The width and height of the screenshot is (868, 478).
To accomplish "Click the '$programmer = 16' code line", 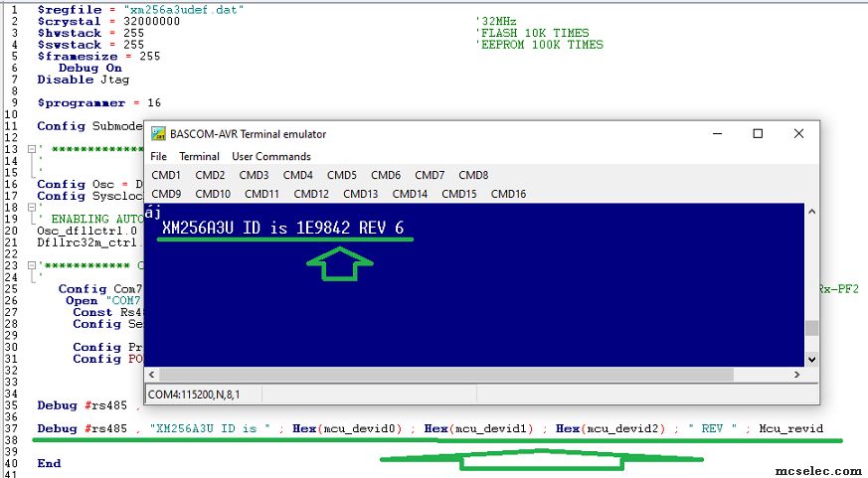I will tap(99, 103).
